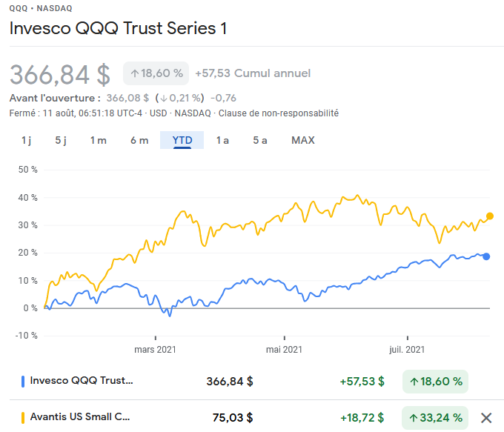Image resolution: width=504 pixels, height=432 pixels.
Task: Click the Invesco QQQ Trust Series 1 title
Action: [118, 29]
